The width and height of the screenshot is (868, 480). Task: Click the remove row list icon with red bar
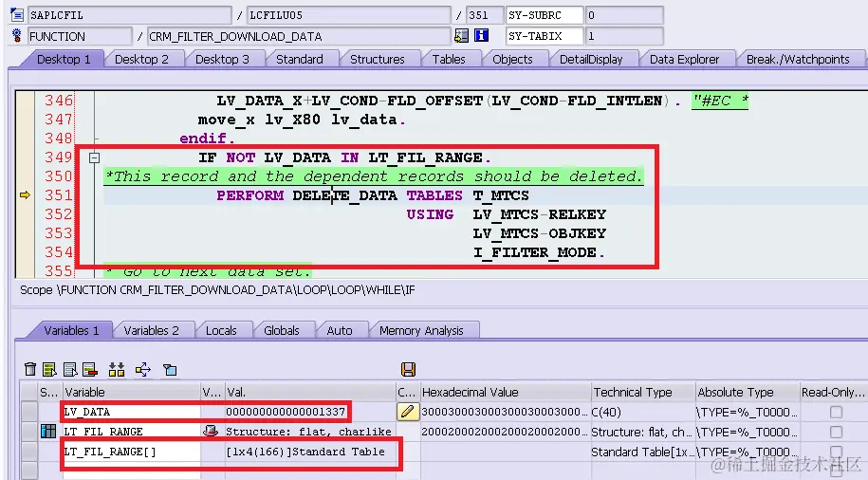90,369
